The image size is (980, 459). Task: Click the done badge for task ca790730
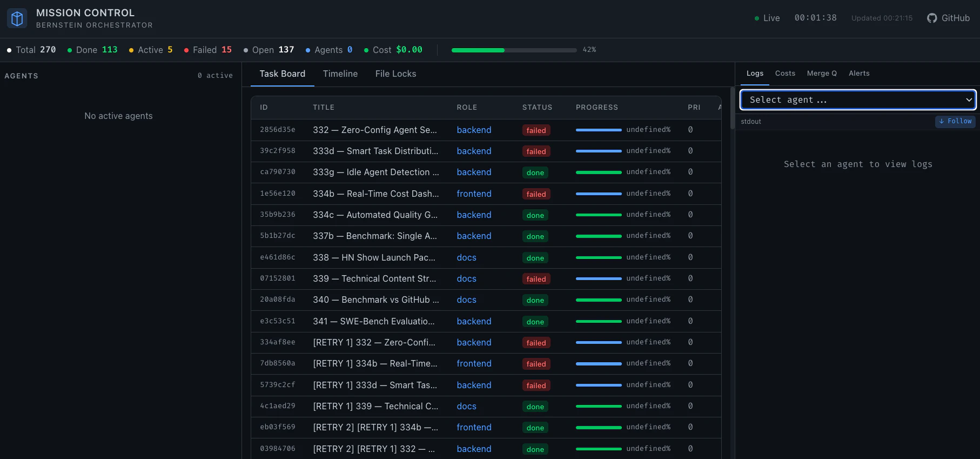(535, 172)
